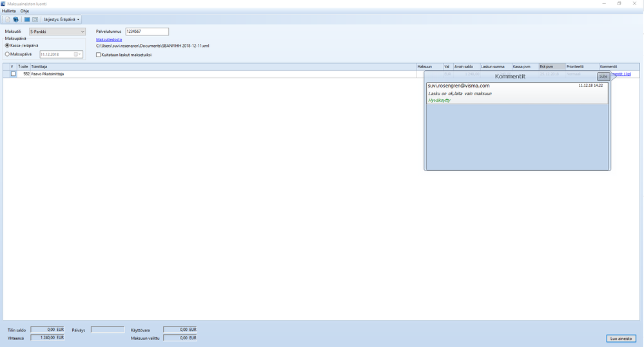
Task: Click voucher number 552
Action: (x=26, y=74)
